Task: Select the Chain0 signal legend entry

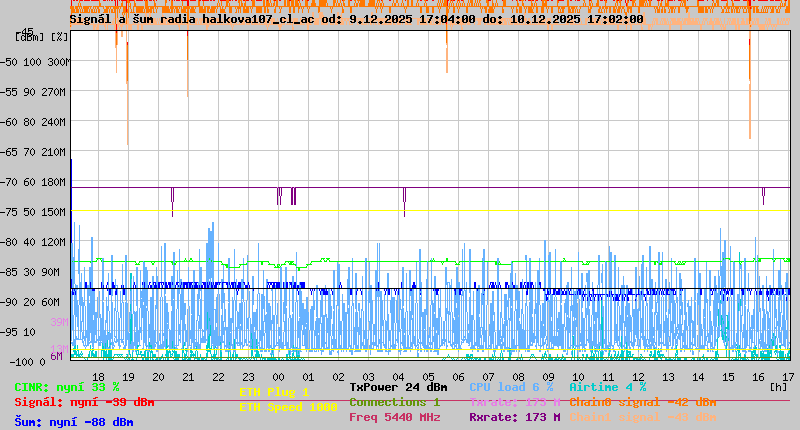Action: (x=642, y=402)
